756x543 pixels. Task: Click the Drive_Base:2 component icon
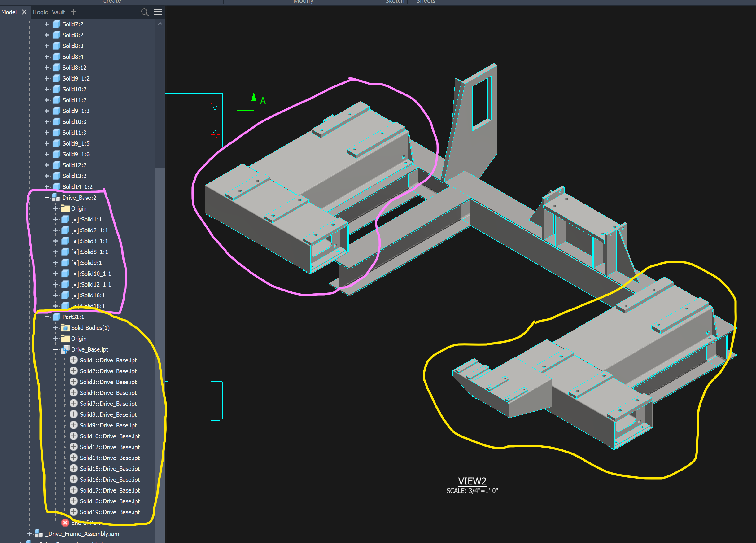56,197
